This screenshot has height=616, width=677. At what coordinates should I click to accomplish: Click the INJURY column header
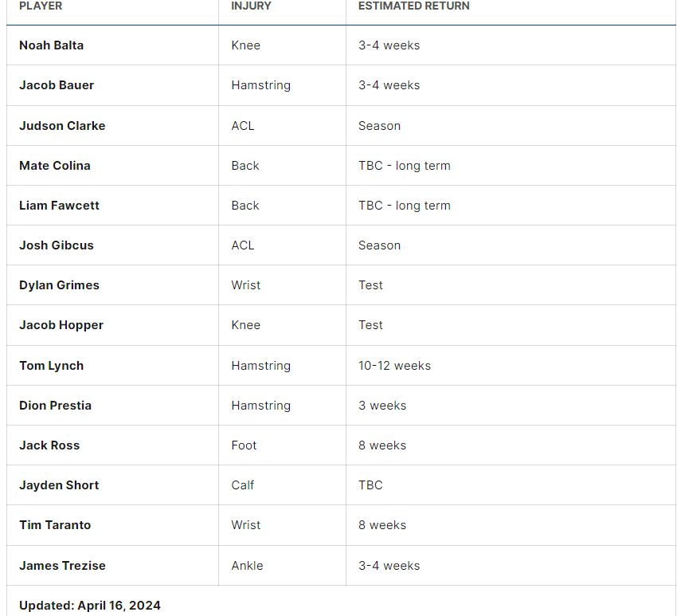[251, 6]
